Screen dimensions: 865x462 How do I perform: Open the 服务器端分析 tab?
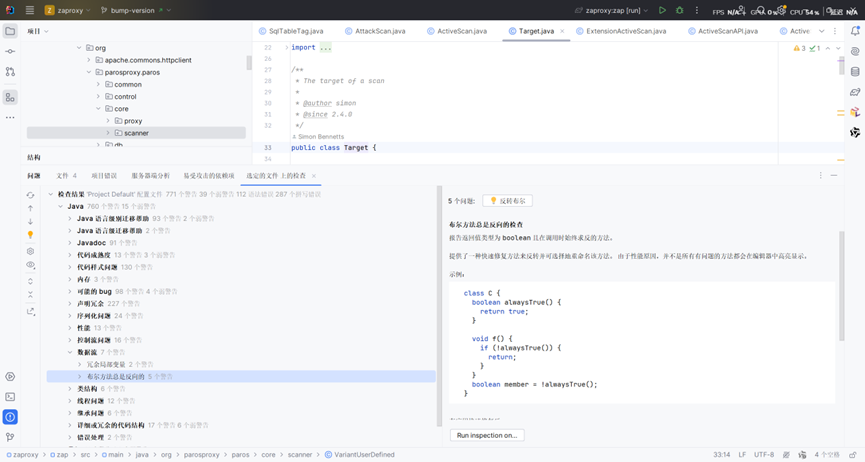pyautogui.click(x=150, y=176)
